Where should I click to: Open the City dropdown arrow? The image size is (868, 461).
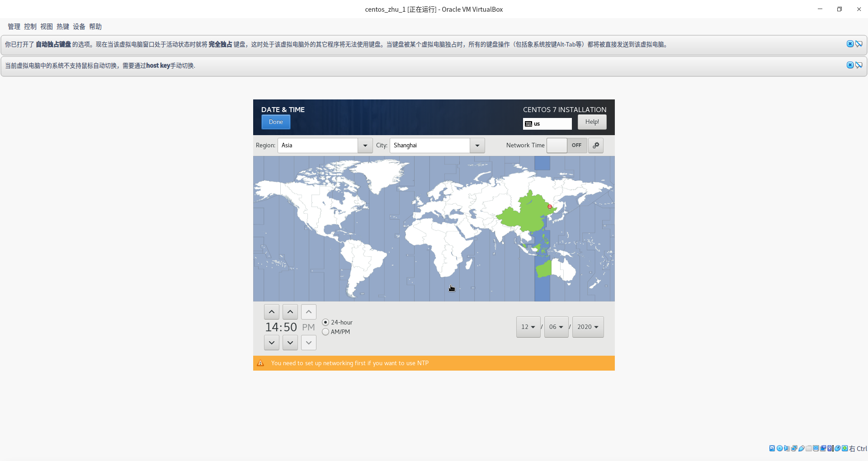point(477,146)
